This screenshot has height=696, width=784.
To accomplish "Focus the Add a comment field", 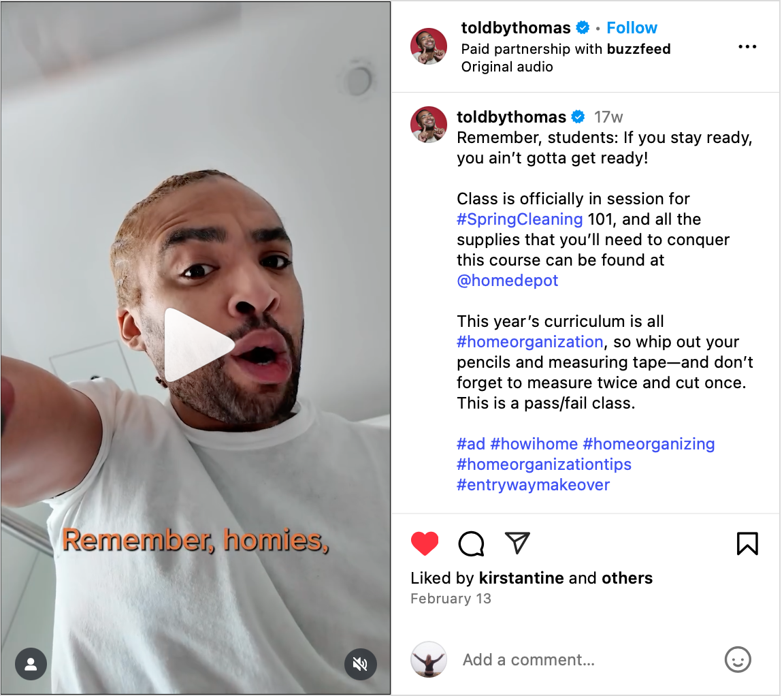I will (585, 660).
